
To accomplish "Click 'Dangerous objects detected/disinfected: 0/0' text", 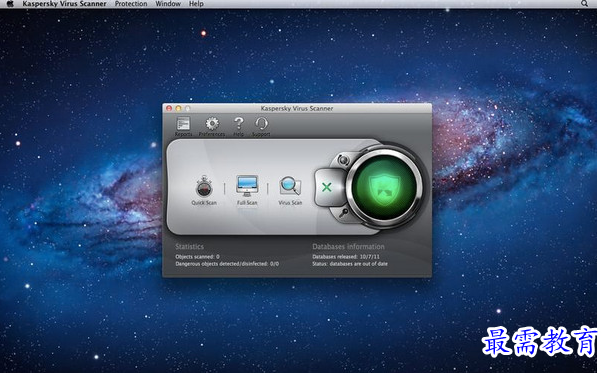I will (x=227, y=264).
